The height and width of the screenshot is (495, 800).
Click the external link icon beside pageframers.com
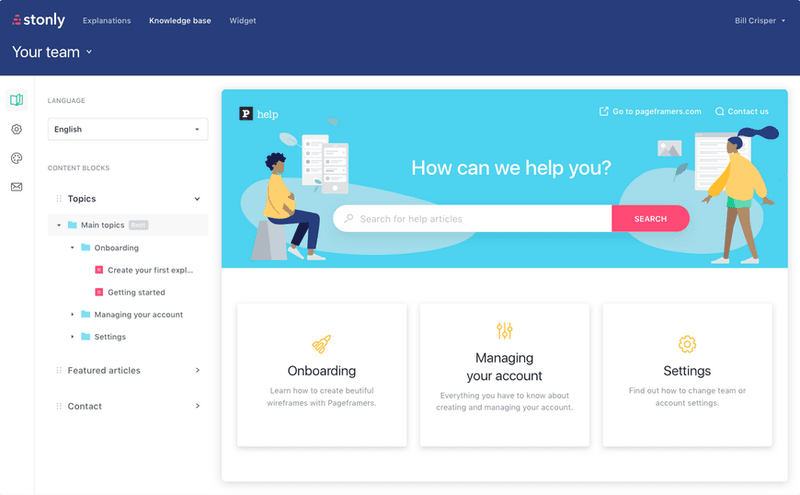click(604, 111)
